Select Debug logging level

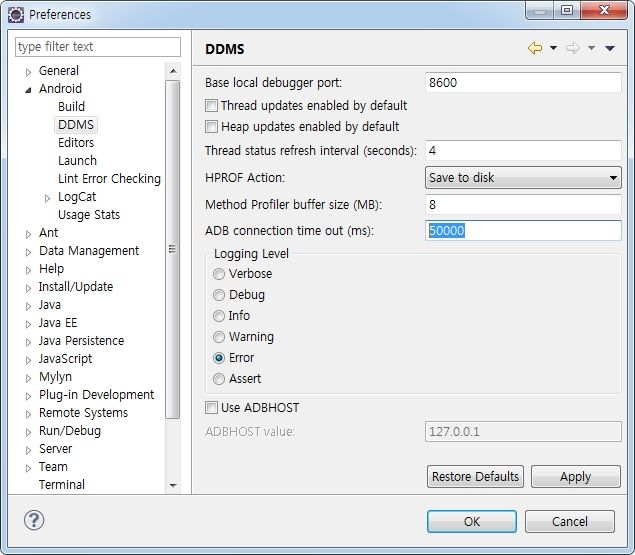pos(219,295)
